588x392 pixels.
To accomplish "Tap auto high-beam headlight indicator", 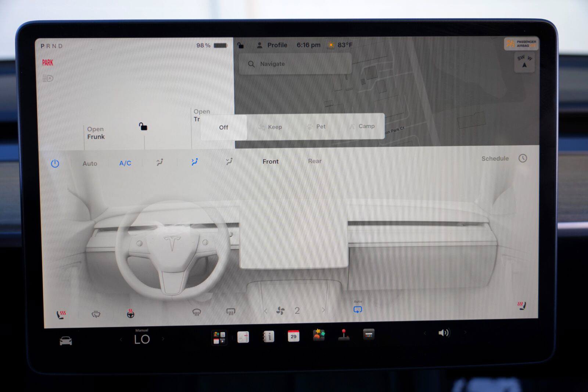I will (48, 78).
